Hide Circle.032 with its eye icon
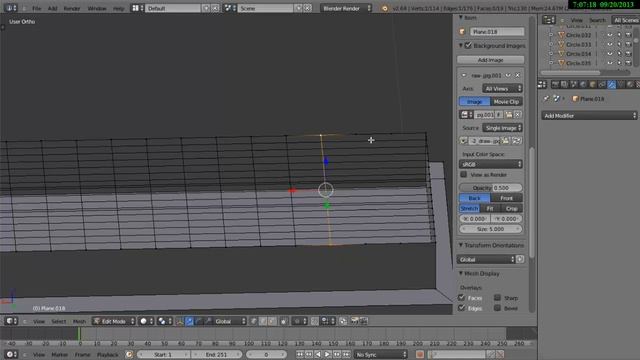640x360 pixels. coord(610,35)
